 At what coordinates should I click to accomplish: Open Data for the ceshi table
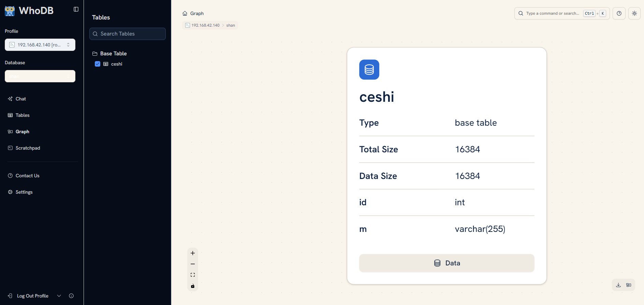447,263
